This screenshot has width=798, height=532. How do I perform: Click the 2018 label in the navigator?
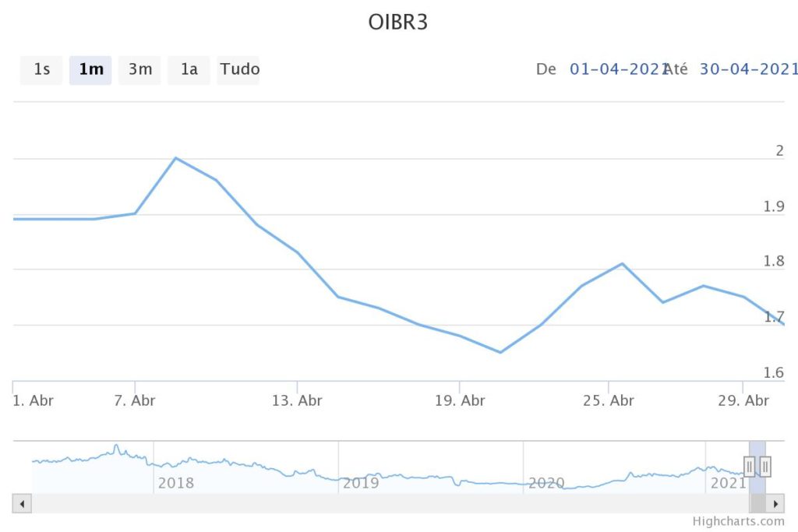[175, 483]
